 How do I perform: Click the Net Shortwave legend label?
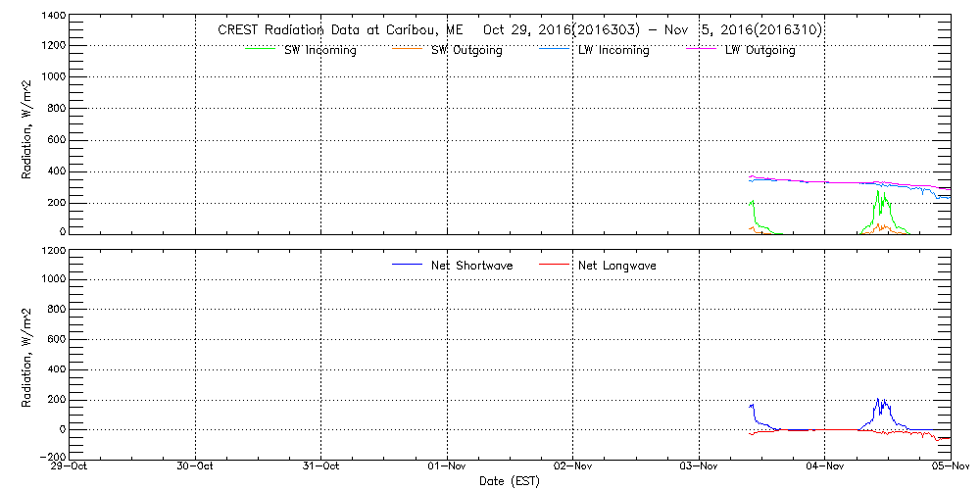click(x=472, y=266)
